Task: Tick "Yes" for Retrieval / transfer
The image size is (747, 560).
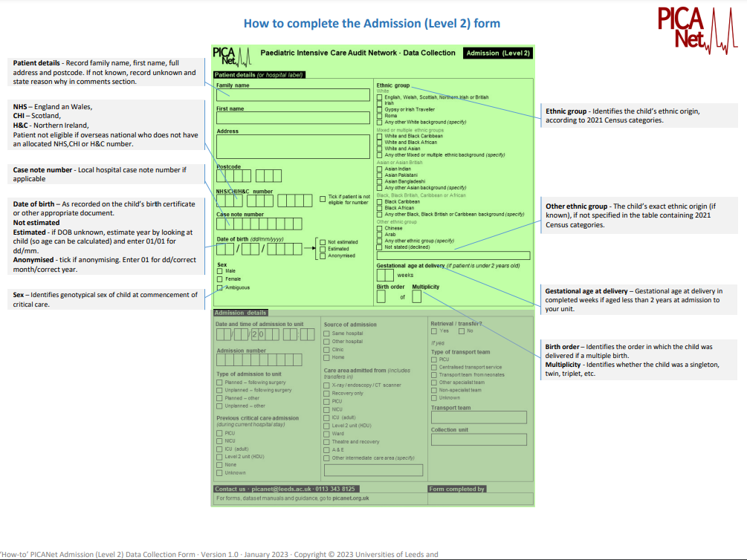Action: tap(433, 331)
